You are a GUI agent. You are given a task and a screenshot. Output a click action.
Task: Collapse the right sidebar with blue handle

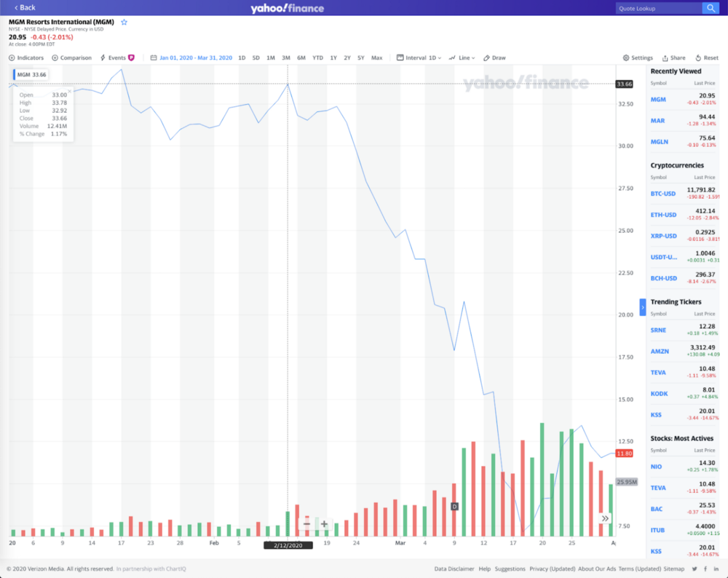(643, 307)
